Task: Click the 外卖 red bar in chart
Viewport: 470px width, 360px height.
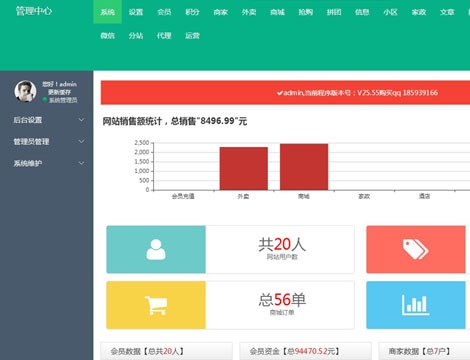Action: (x=244, y=168)
